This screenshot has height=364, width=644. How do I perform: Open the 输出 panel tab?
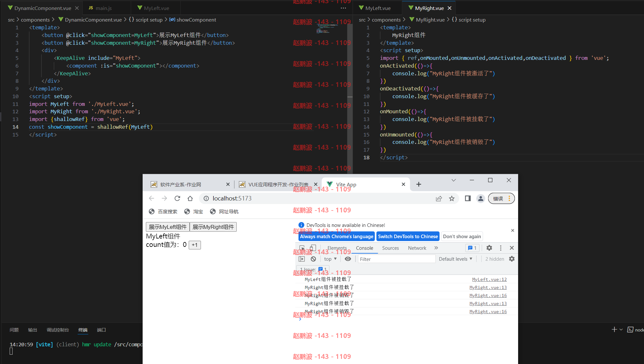click(33, 330)
